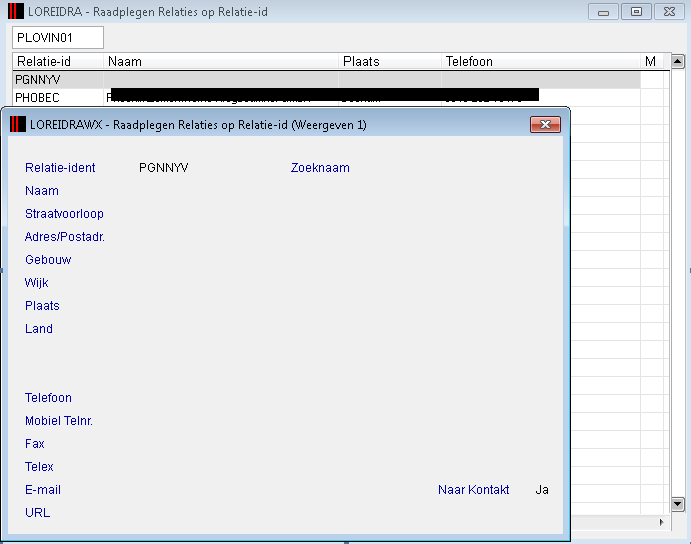Click the URL label

pyautogui.click(x=37, y=513)
